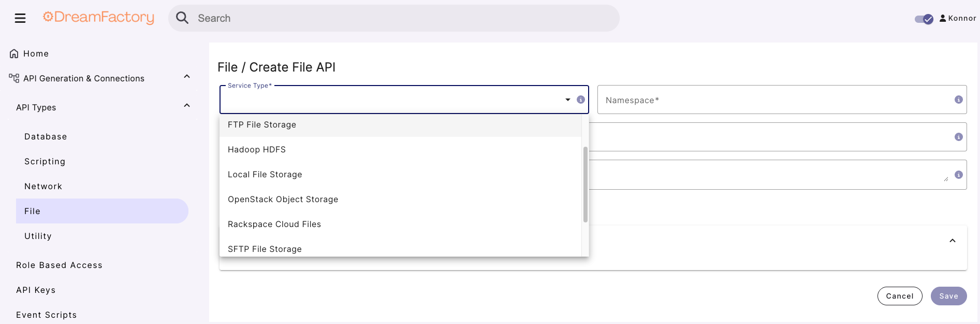
Task: Open Role Based Access page
Action: coord(59,265)
